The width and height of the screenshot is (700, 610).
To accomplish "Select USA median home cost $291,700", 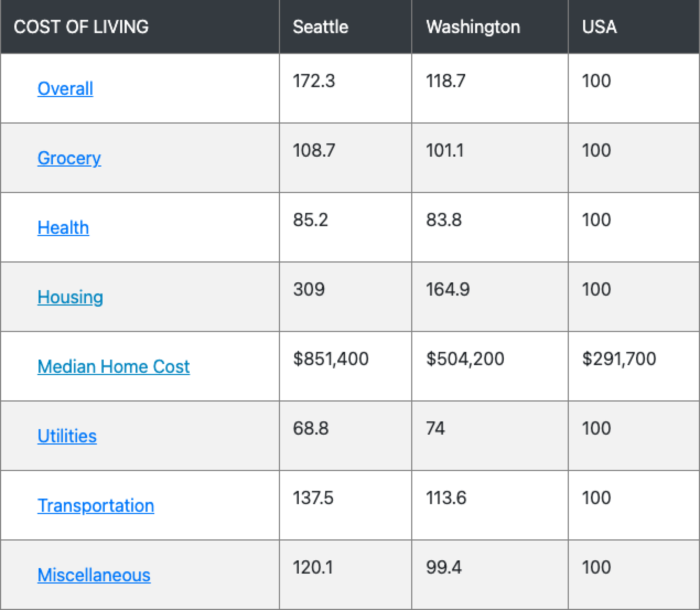I will 619,359.
